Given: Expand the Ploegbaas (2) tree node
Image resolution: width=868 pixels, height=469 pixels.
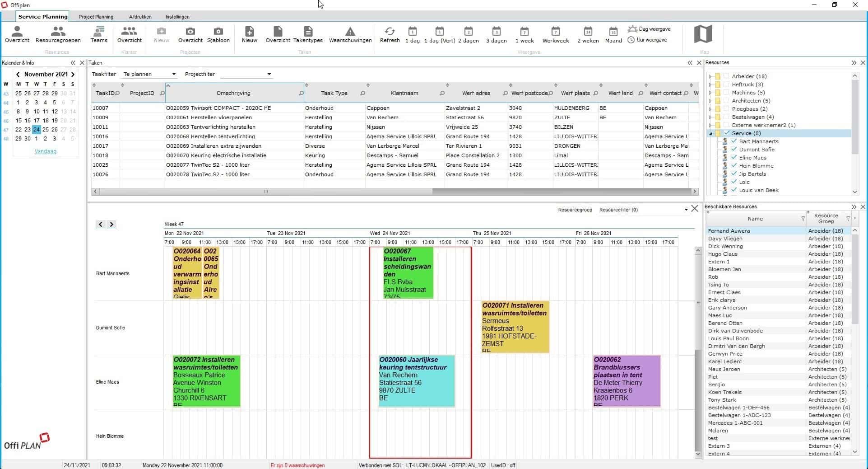Looking at the screenshot, I should pyautogui.click(x=710, y=109).
